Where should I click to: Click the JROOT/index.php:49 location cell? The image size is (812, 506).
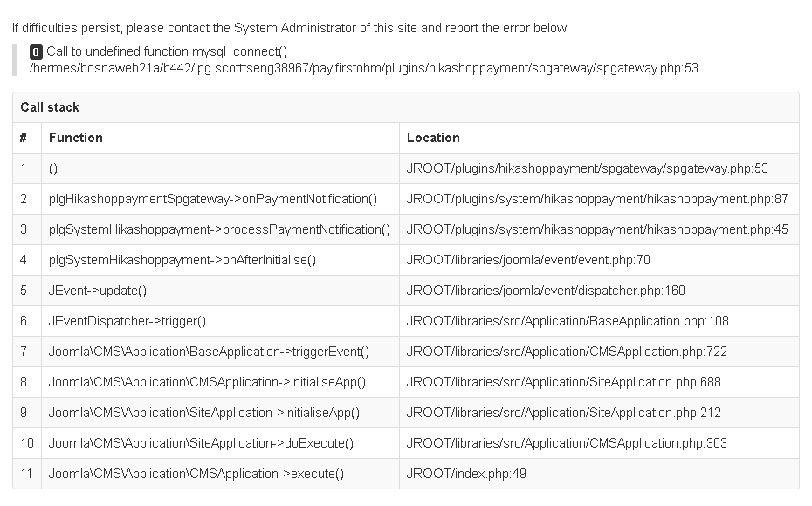click(466, 474)
